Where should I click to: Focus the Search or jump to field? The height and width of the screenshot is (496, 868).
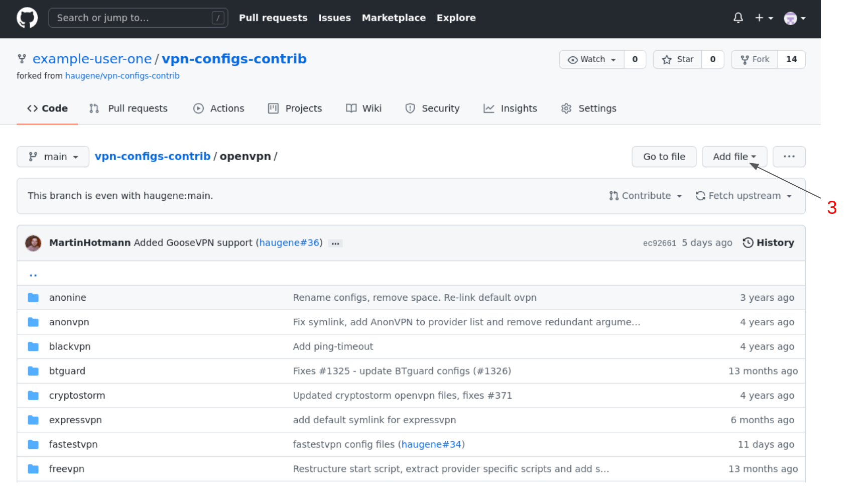pos(138,18)
